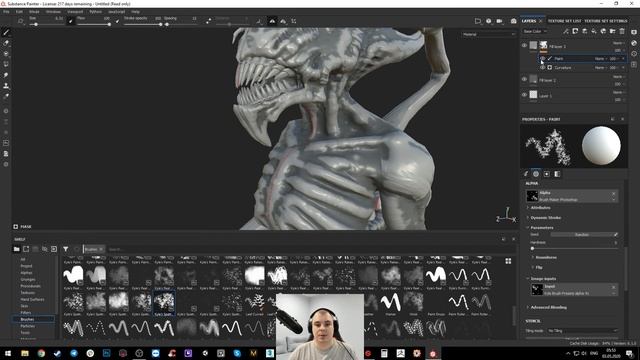Select the Grunges shelf category
Screen dimensions: 640x360
pyautogui.click(x=28, y=280)
